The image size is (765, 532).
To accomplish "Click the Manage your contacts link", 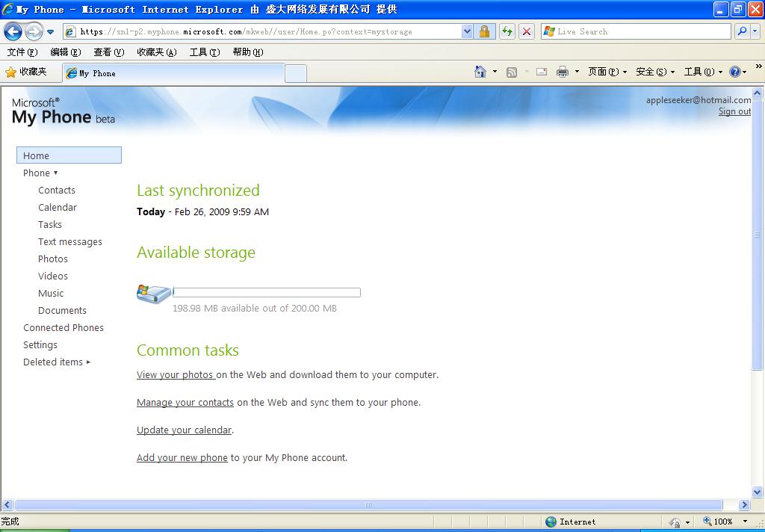I will click(x=185, y=403).
